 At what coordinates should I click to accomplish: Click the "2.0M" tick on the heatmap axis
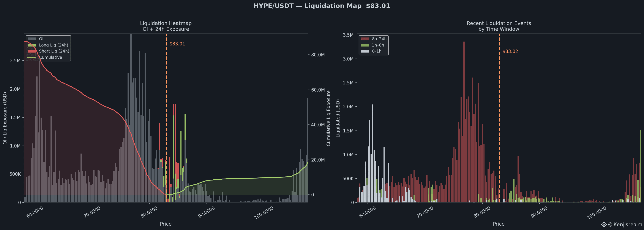point(16,89)
